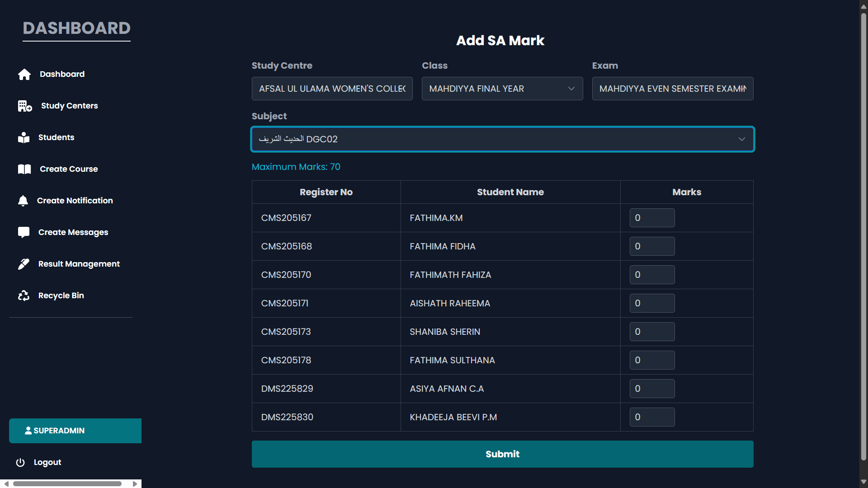Click register number CMS205170

(286, 275)
